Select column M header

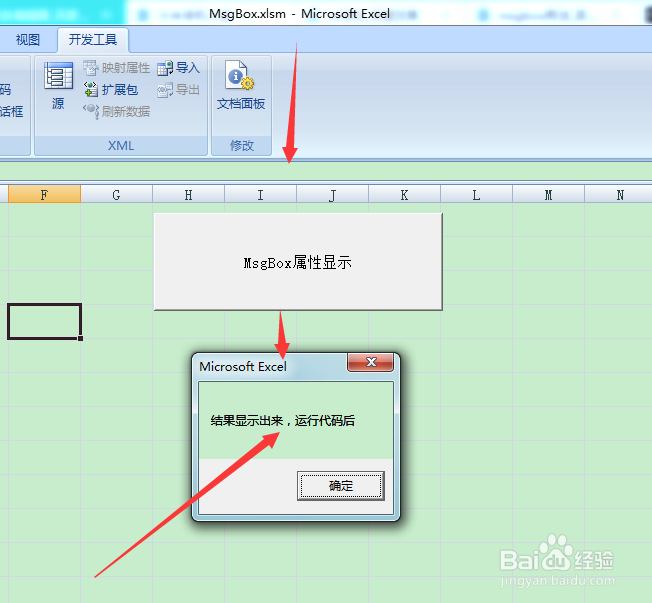click(548, 195)
